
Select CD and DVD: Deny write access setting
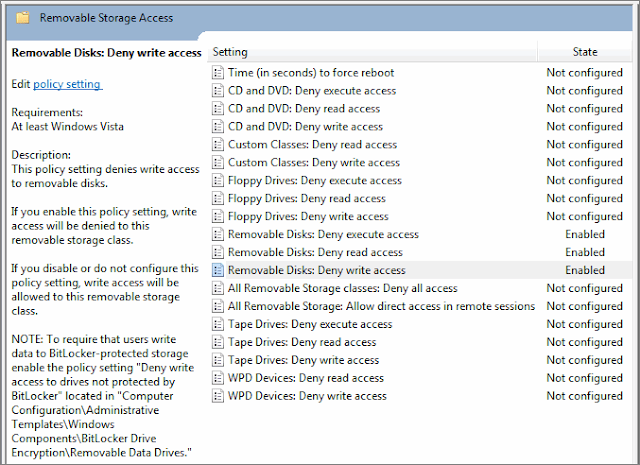[305, 127]
